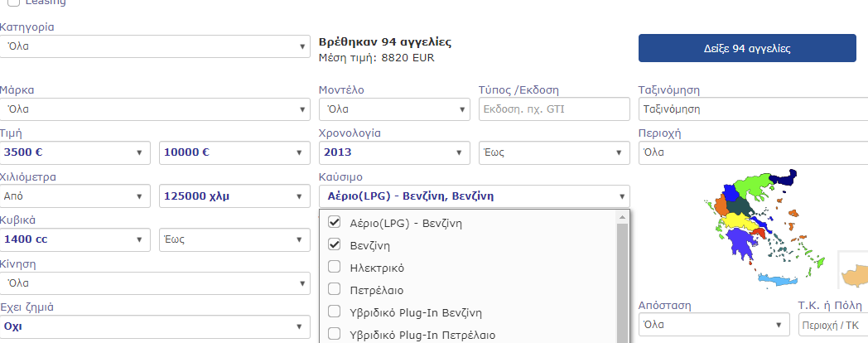
Task: Open the maximum price 10000 € dropdown
Action: point(234,152)
